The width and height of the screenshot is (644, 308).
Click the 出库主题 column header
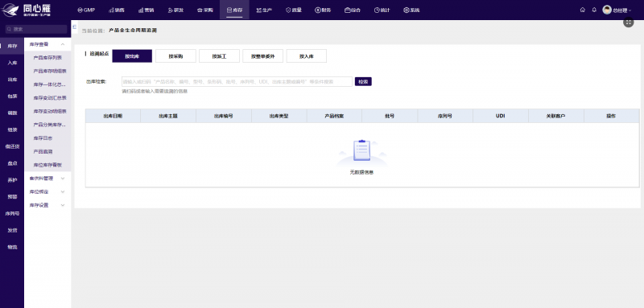tap(168, 116)
